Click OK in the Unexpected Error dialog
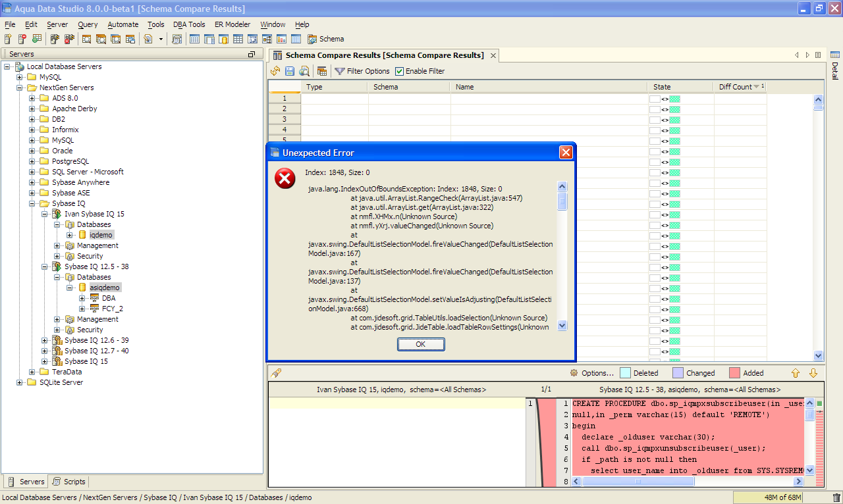843x504 pixels. point(421,344)
